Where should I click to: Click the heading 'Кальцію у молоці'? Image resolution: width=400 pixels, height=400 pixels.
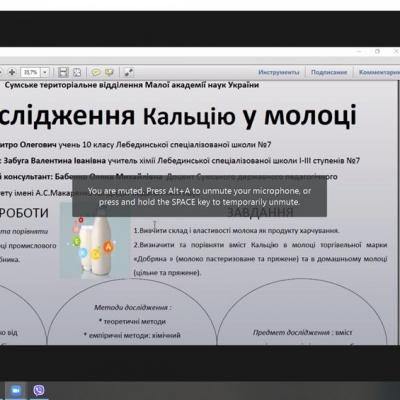(250, 116)
